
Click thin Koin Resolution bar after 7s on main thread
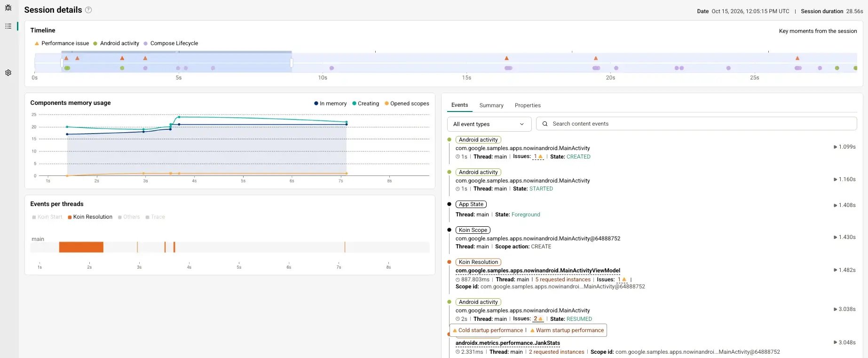pyautogui.click(x=345, y=247)
